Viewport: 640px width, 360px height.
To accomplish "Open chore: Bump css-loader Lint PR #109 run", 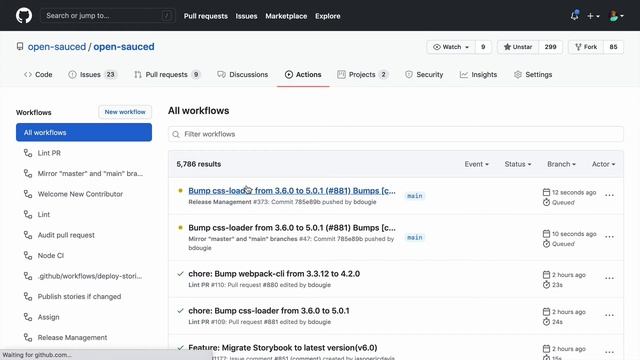I will pos(269,311).
